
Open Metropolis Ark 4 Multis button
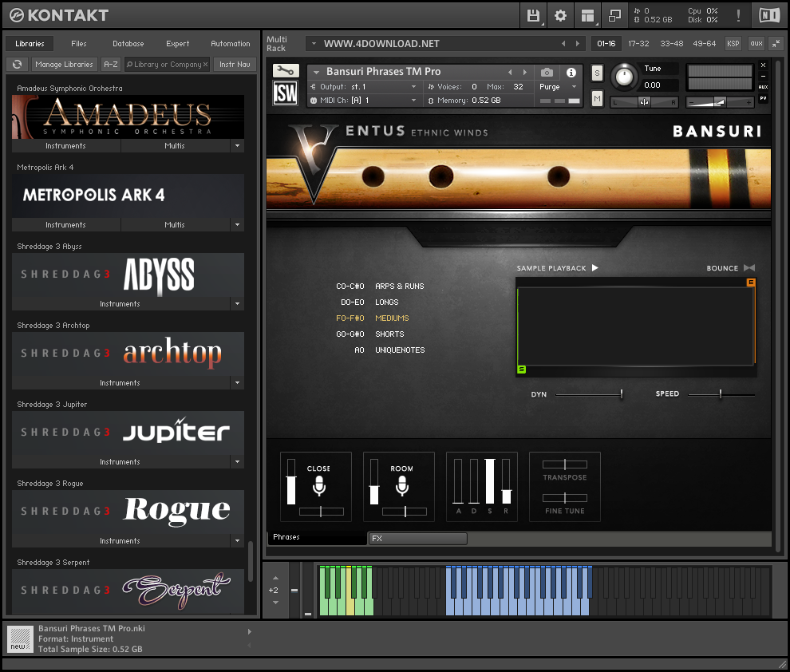tap(175, 225)
